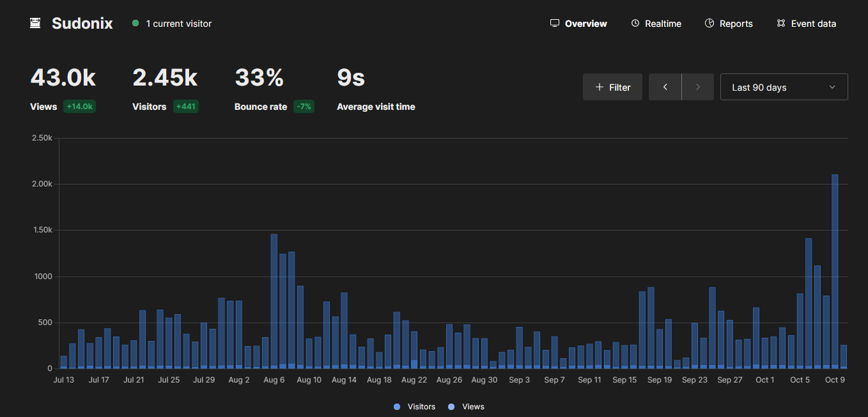Click the green current visitor status dot
The height and width of the screenshot is (417, 868).
(x=136, y=24)
